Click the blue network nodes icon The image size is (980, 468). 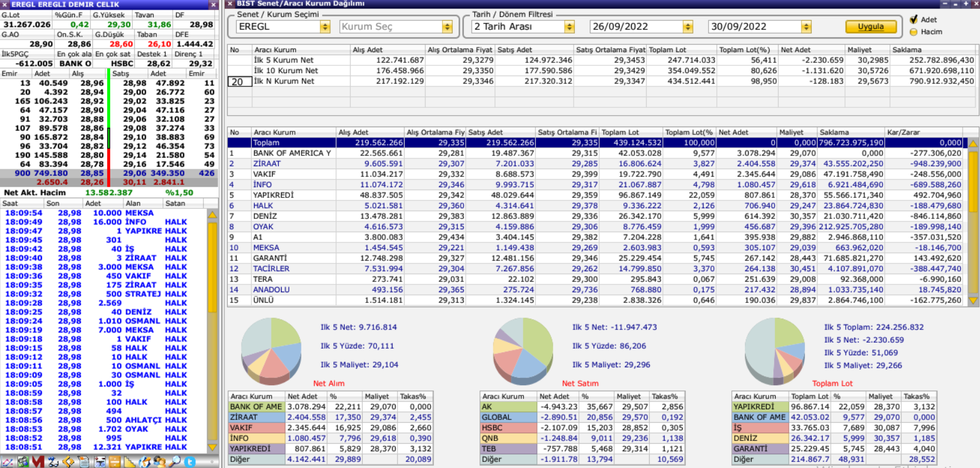tap(53, 462)
